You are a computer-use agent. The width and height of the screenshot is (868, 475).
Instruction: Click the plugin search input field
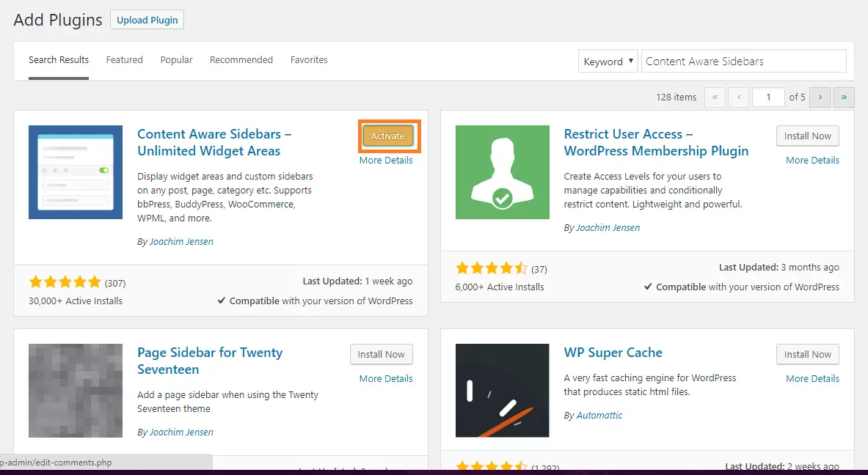pos(743,62)
